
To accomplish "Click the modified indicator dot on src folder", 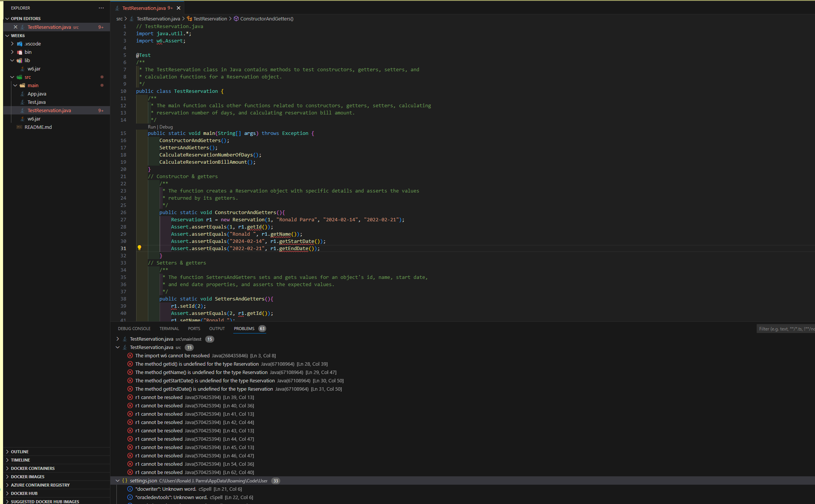I will pyautogui.click(x=102, y=77).
